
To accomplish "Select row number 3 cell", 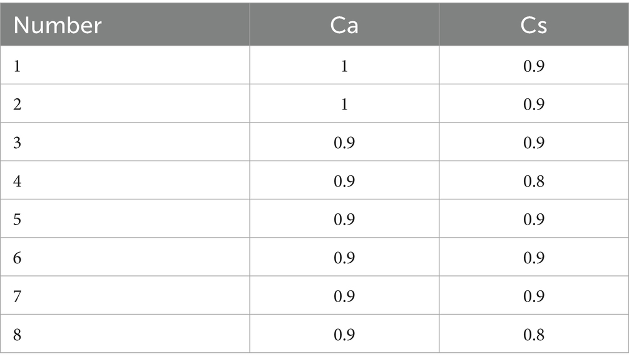I will 17,143.
